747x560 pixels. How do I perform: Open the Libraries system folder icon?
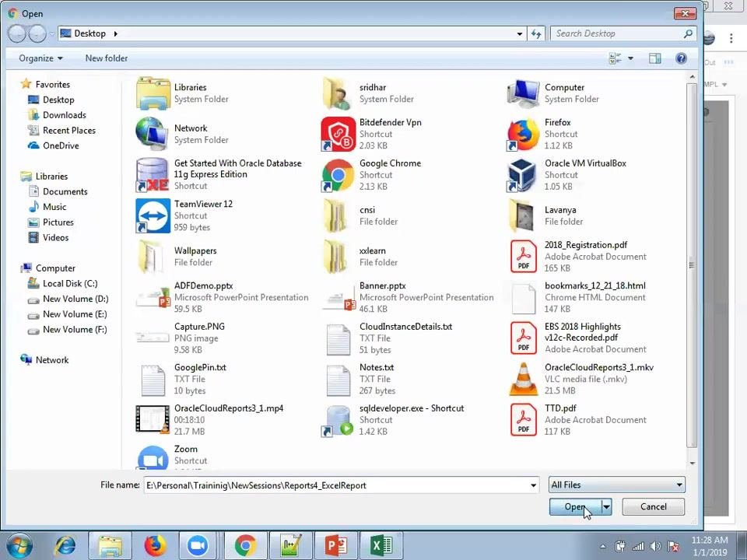click(x=153, y=93)
